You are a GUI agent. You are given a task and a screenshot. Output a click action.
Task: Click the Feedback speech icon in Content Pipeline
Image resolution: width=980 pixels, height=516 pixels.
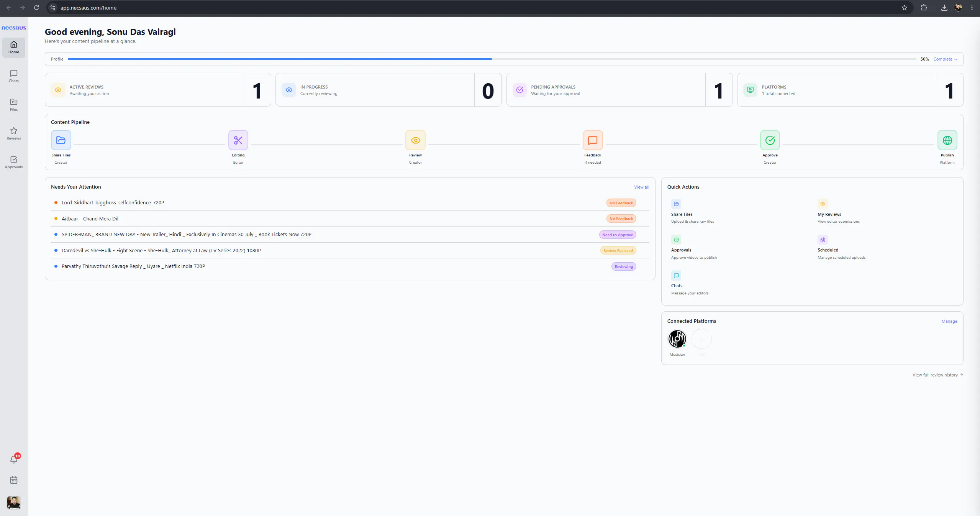[593, 140]
